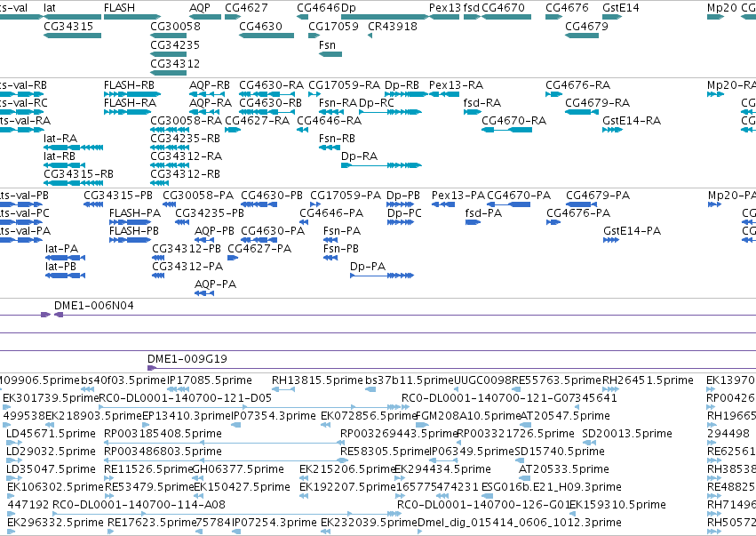Screen dimensions: 756x536
Task: Open the CG4676-PA protein label
Action: coord(578,213)
